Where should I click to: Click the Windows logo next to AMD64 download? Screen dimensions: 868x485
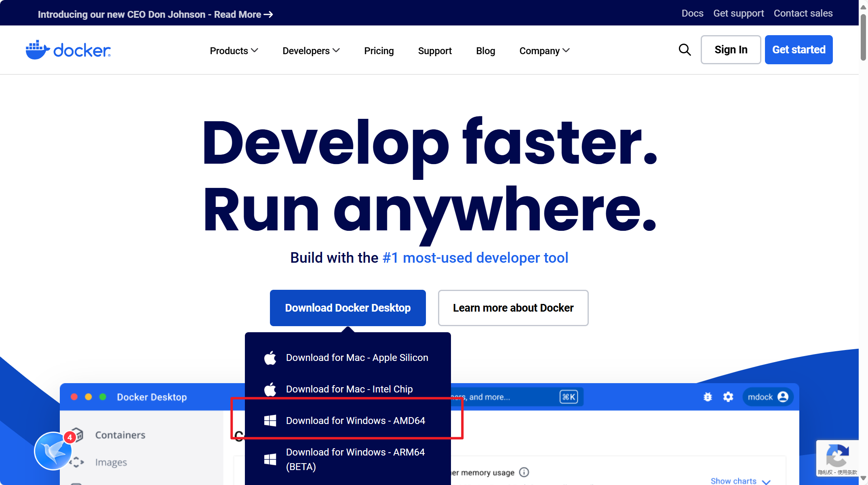[x=270, y=420]
